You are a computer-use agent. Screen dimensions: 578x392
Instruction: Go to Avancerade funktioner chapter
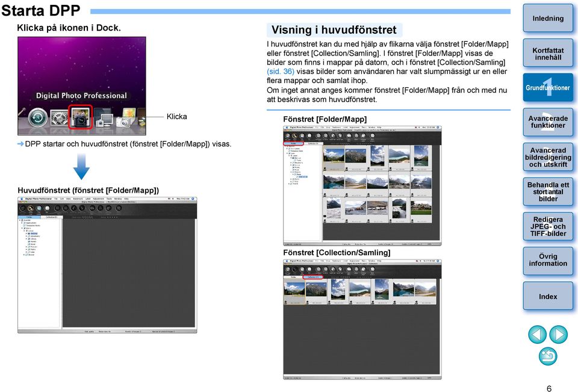pos(548,122)
